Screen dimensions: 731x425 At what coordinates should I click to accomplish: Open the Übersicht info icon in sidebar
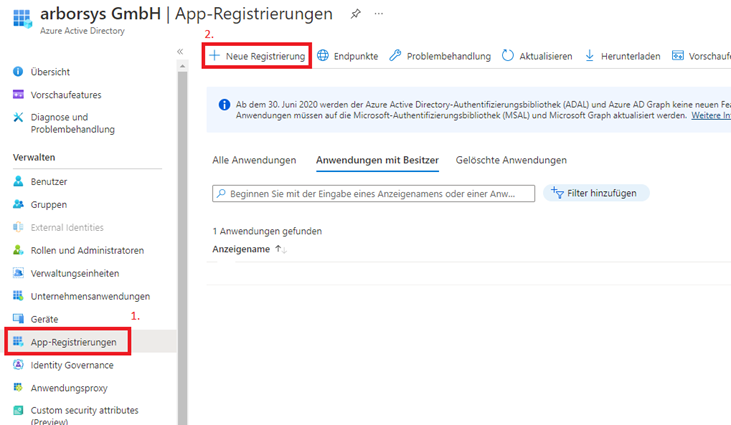point(18,72)
